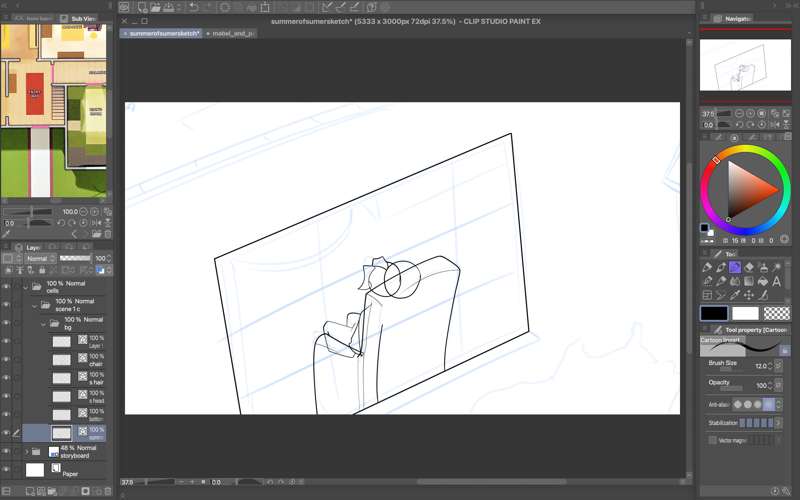Hide the s head layer
Image resolution: width=800 pixels, height=500 pixels.
(6, 396)
